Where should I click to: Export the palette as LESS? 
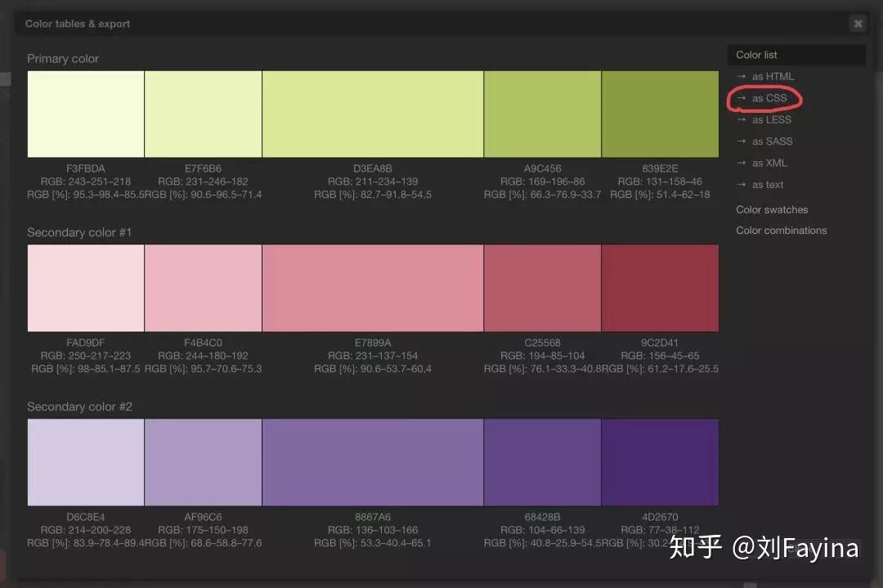[x=769, y=119]
